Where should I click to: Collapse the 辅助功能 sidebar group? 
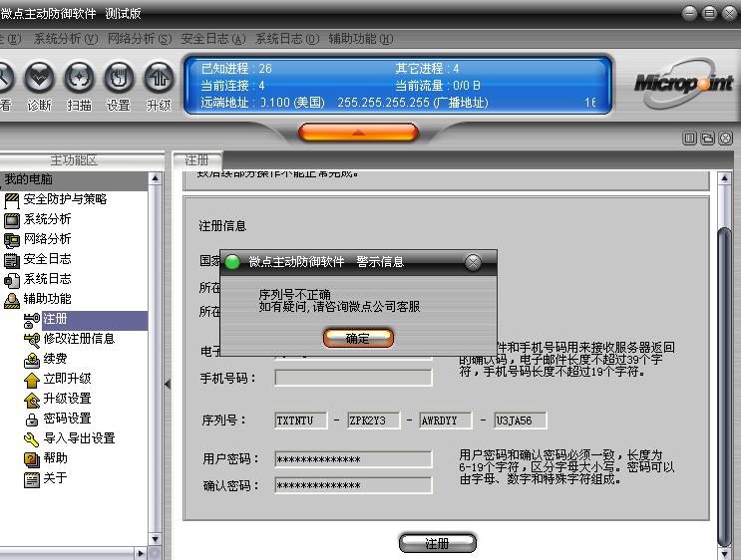47,298
